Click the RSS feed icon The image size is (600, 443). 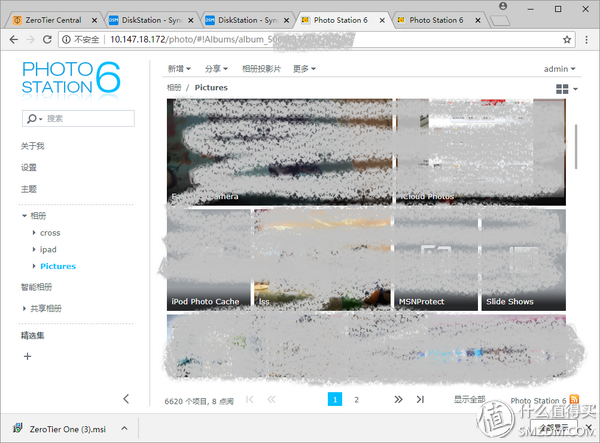pos(574,399)
